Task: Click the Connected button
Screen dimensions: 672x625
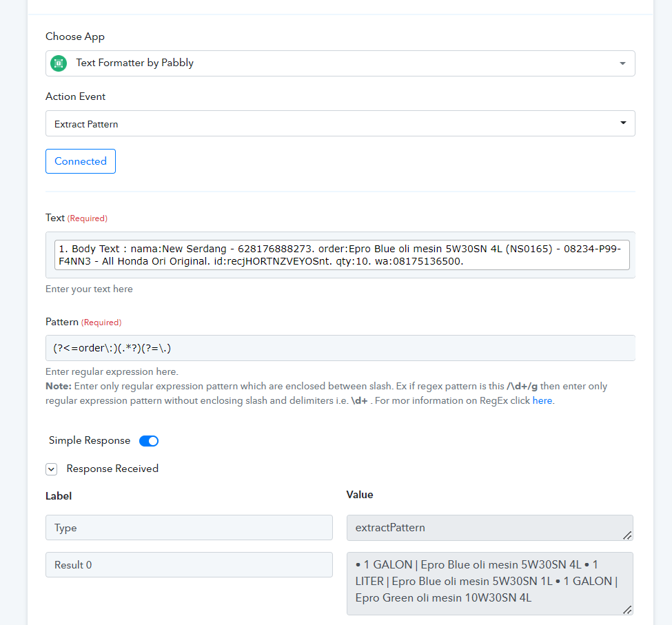Action: point(81,161)
